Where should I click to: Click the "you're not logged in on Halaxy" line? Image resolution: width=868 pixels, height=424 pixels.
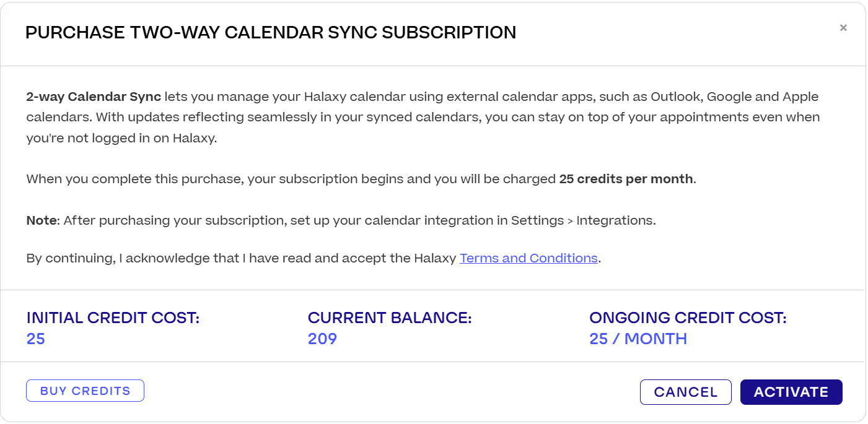pyautogui.click(x=121, y=138)
